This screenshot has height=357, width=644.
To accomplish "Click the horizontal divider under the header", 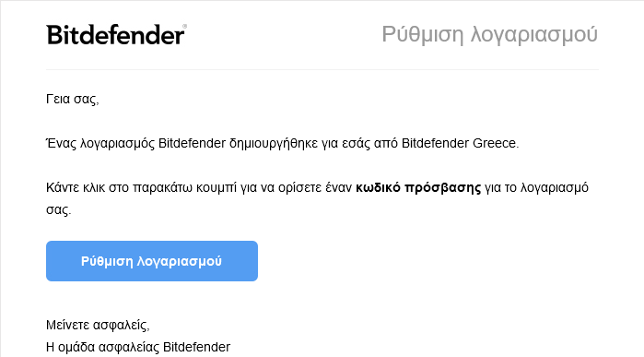I will tap(322, 69).
